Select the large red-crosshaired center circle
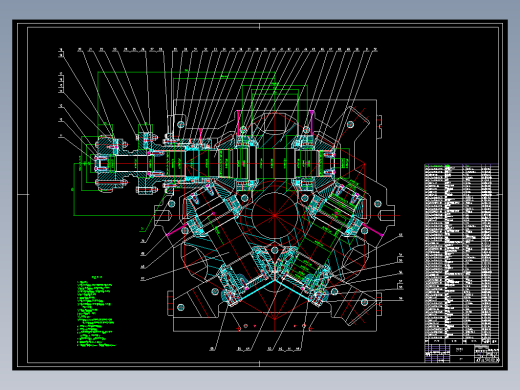This screenshot has width=520, height=390. click(274, 215)
